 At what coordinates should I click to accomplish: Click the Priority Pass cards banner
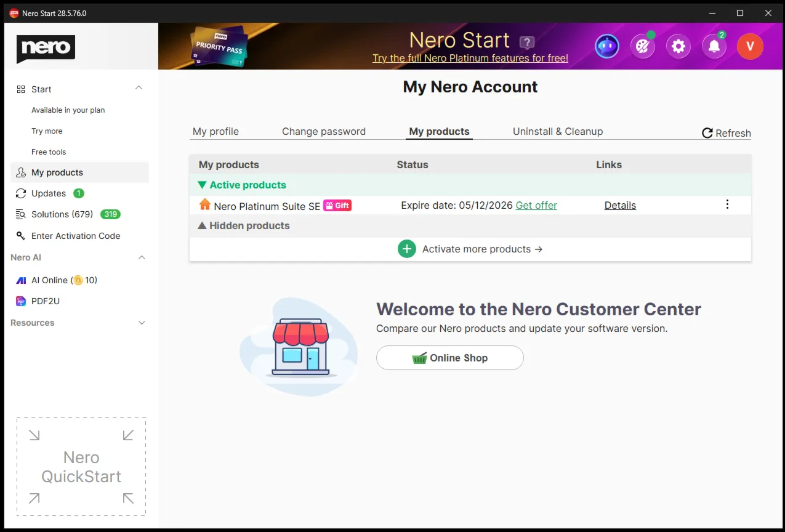point(219,47)
